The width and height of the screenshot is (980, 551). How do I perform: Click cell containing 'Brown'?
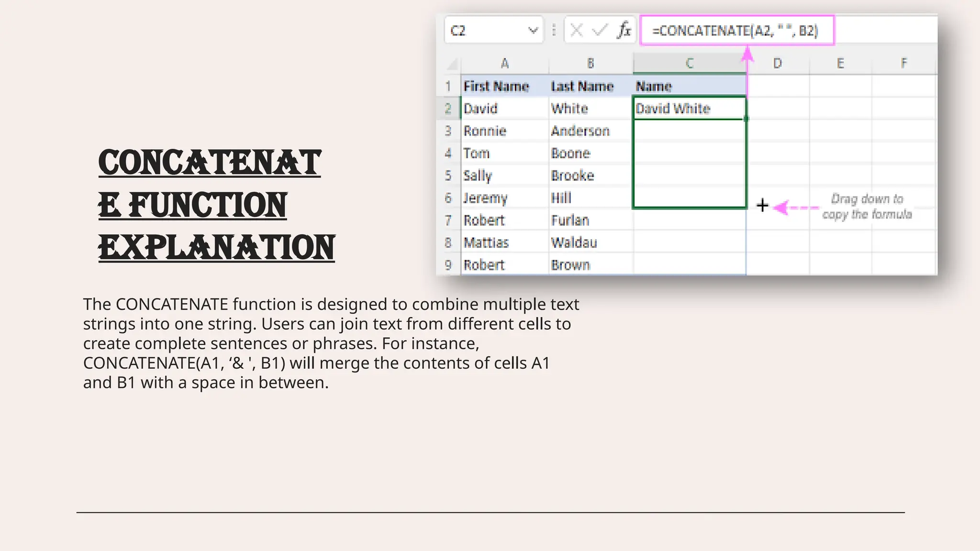[591, 264]
